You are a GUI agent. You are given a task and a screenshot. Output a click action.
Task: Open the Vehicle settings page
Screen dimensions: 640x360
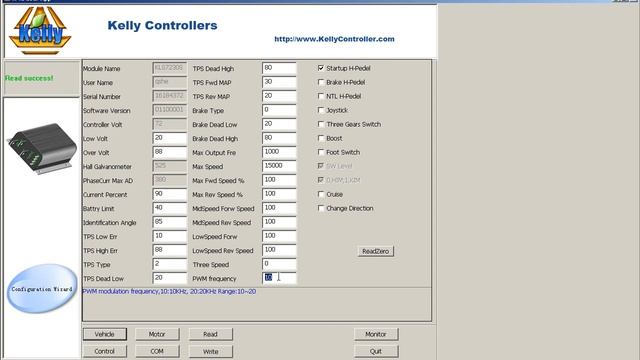[105, 334]
